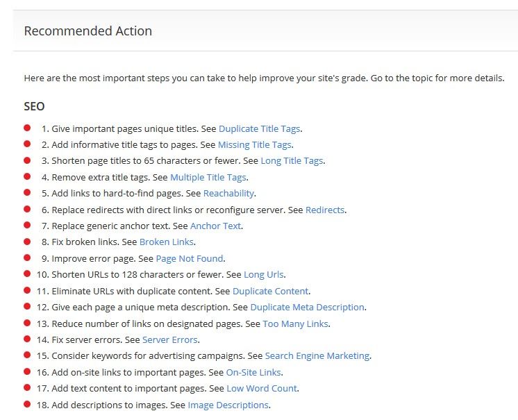Open the Broken Links topic

click(x=167, y=242)
